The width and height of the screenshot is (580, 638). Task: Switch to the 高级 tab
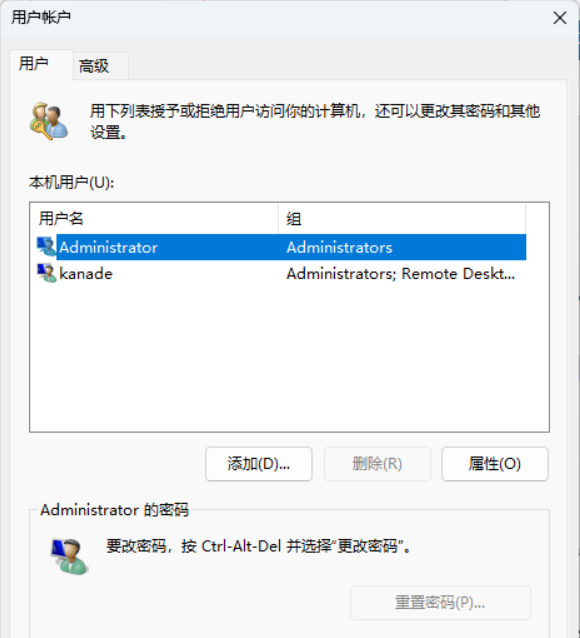point(94,66)
